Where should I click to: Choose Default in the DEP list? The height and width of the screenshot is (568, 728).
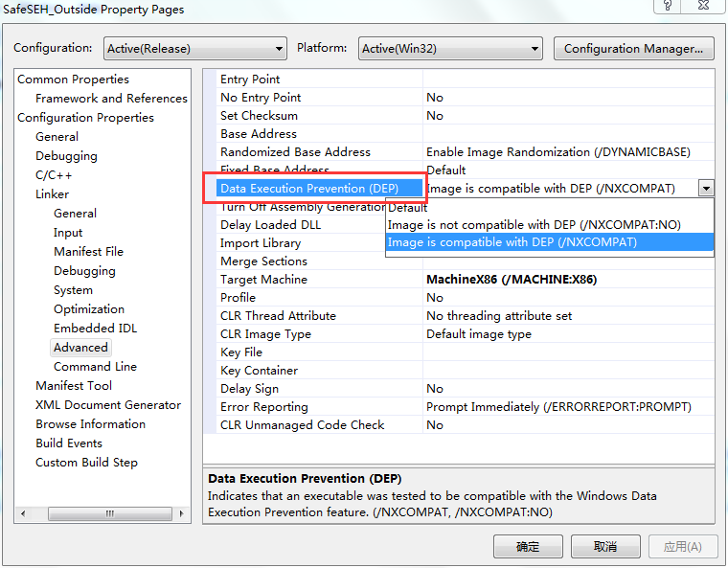pos(408,207)
